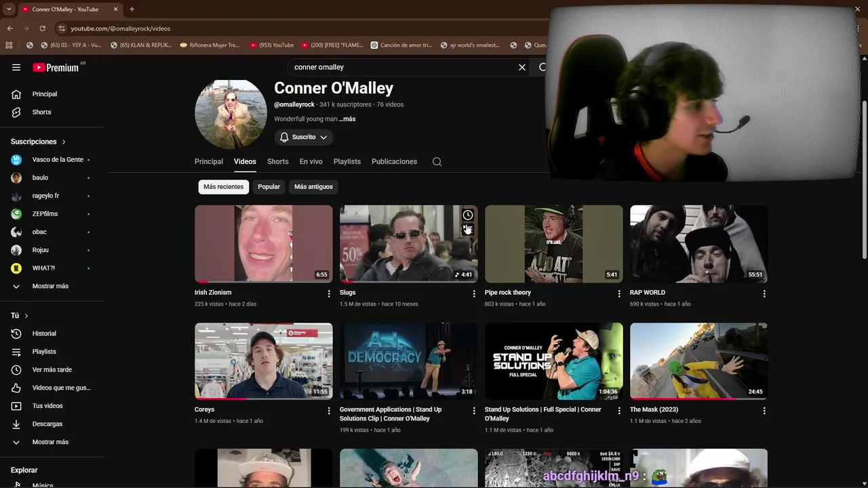The height and width of the screenshot is (488, 868).
Task: Switch to the Publicaciones tab
Action: pyautogui.click(x=394, y=161)
